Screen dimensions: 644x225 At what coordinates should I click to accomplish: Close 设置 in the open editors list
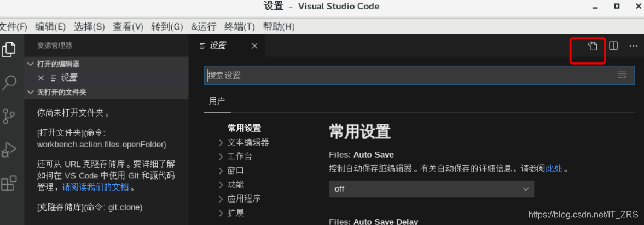tap(40, 78)
